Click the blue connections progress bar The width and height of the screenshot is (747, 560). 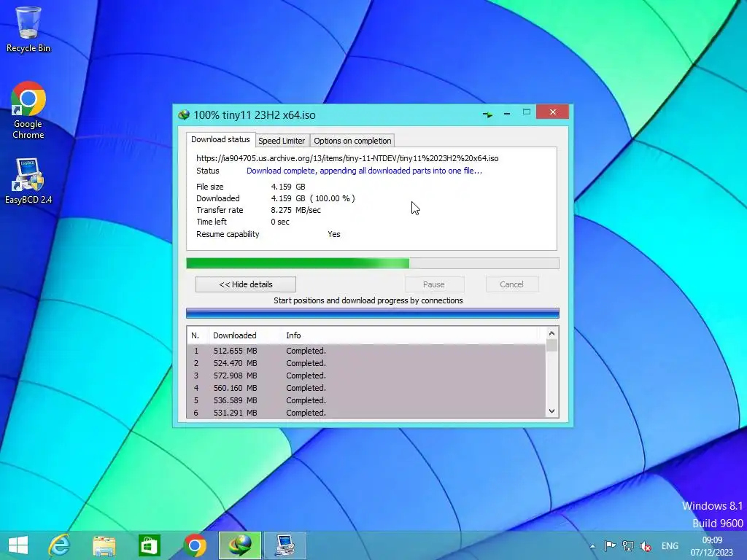coord(373,313)
